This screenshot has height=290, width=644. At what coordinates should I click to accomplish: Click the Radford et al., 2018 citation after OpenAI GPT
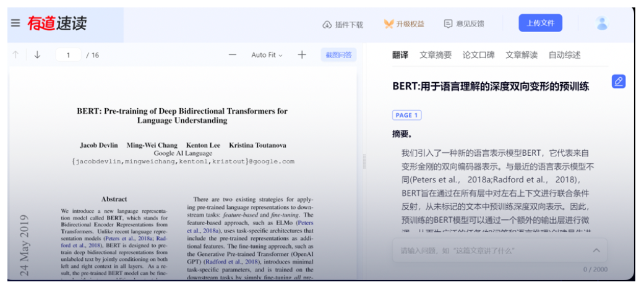[x=232, y=261]
